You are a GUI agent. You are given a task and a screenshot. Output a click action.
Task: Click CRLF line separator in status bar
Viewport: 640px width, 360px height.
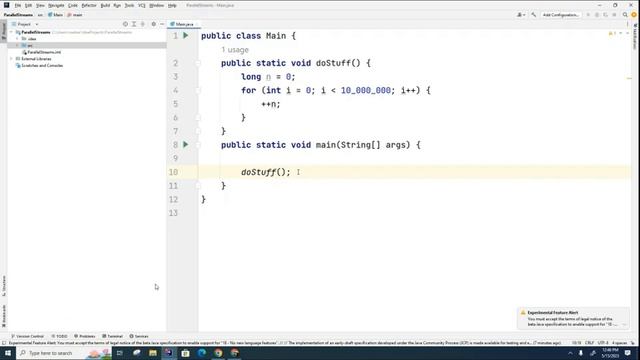coord(589,343)
